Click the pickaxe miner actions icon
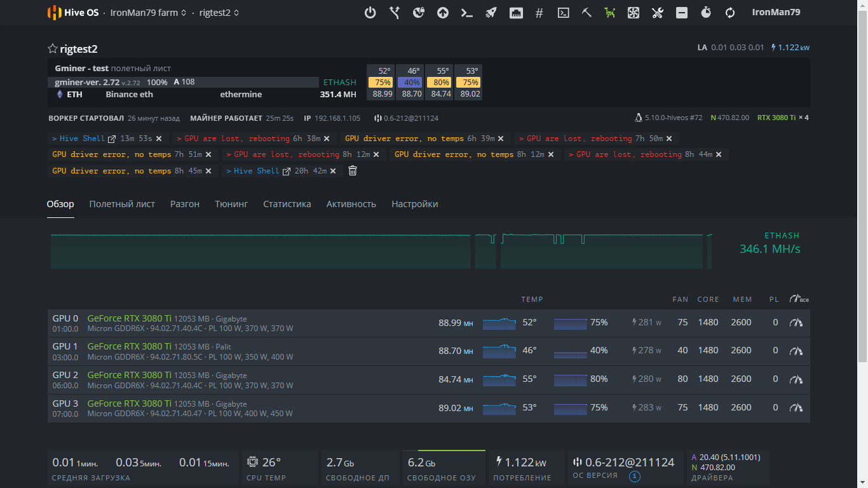The image size is (868, 488). (x=587, y=13)
